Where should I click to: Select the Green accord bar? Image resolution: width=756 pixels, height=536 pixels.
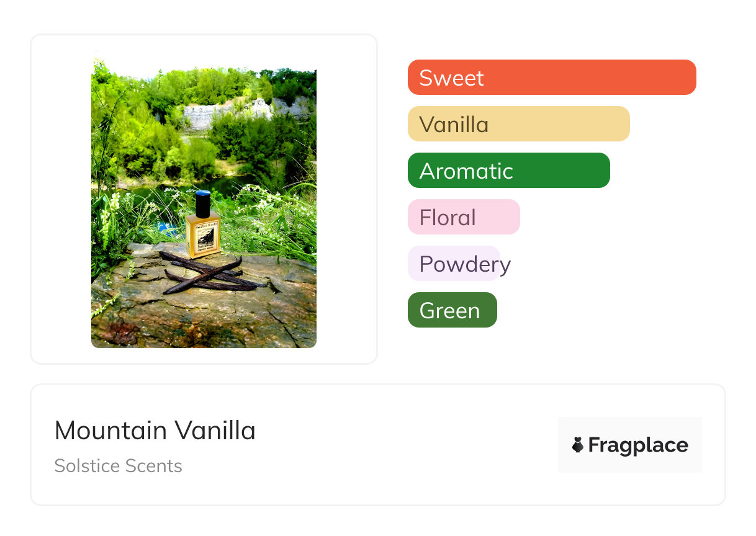452,310
